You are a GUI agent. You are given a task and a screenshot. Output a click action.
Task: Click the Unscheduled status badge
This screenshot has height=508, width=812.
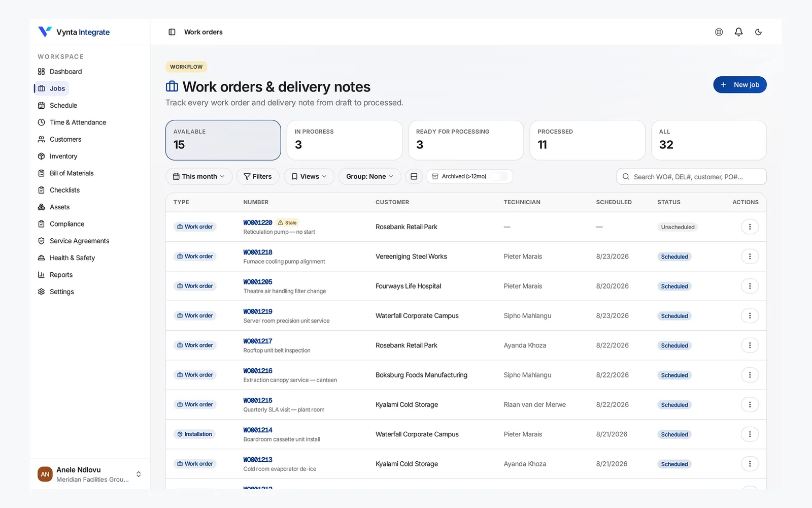pos(677,227)
